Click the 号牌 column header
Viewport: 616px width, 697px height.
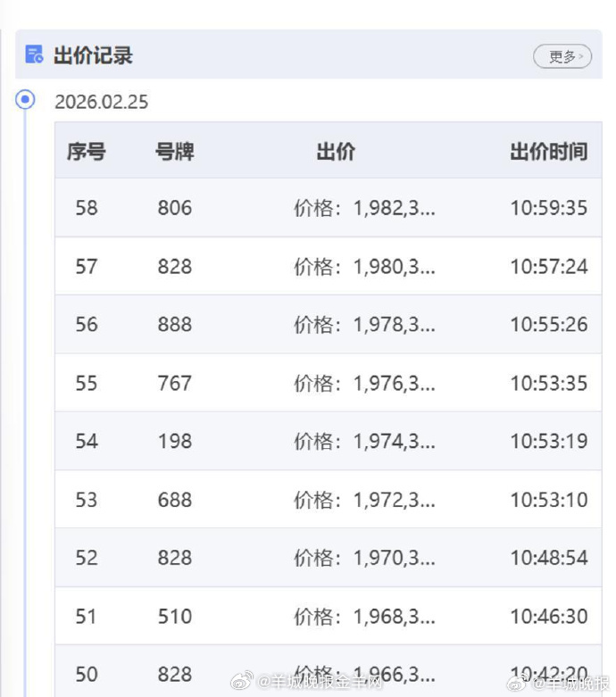[174, 152]
